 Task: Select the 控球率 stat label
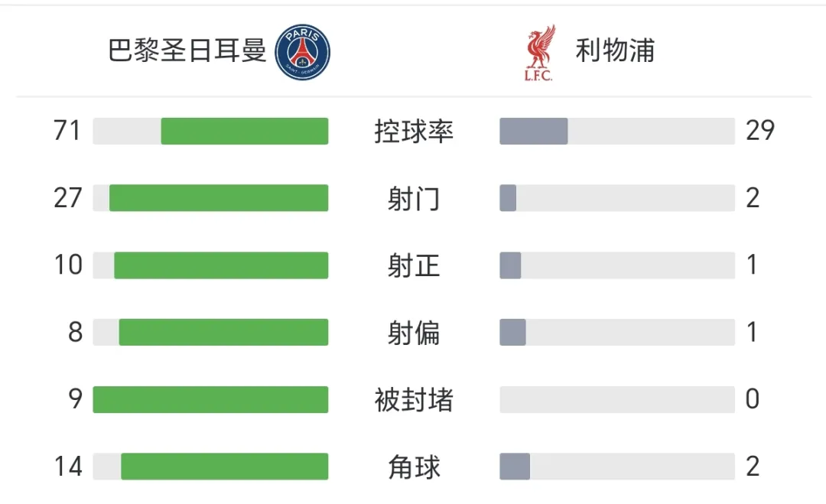(x=414, y=132)
